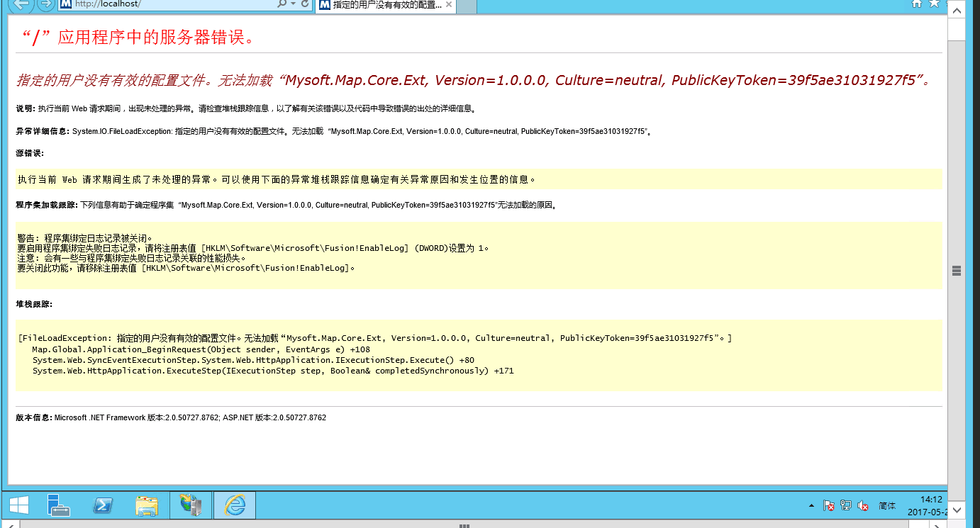Open File Explorer from the taskbar

pos(147,505)
